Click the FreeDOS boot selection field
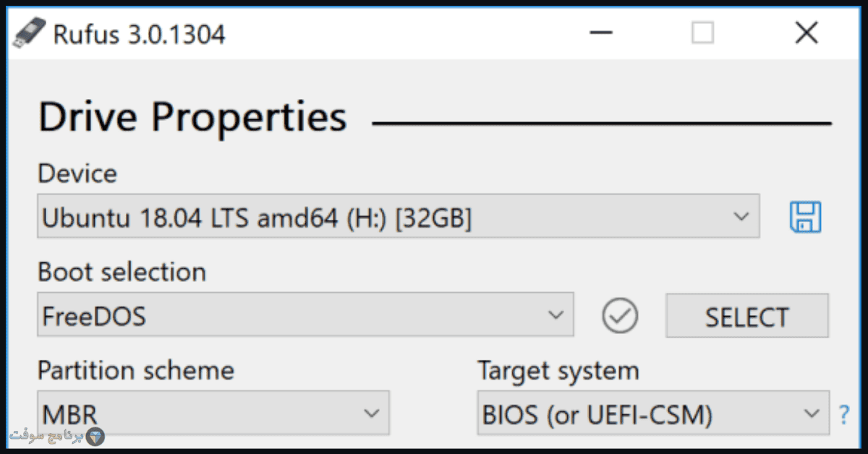The image size is (868, 454). pos(305,315)
